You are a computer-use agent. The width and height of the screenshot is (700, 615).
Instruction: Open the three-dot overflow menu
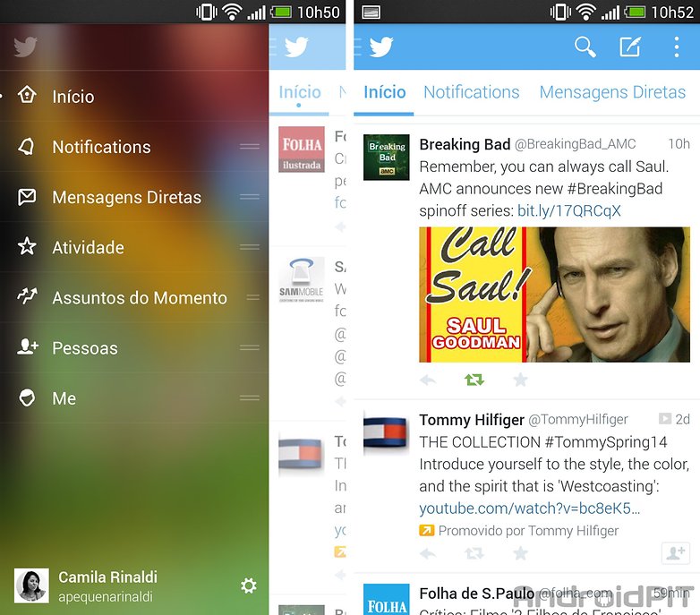[x=677, y=47]
